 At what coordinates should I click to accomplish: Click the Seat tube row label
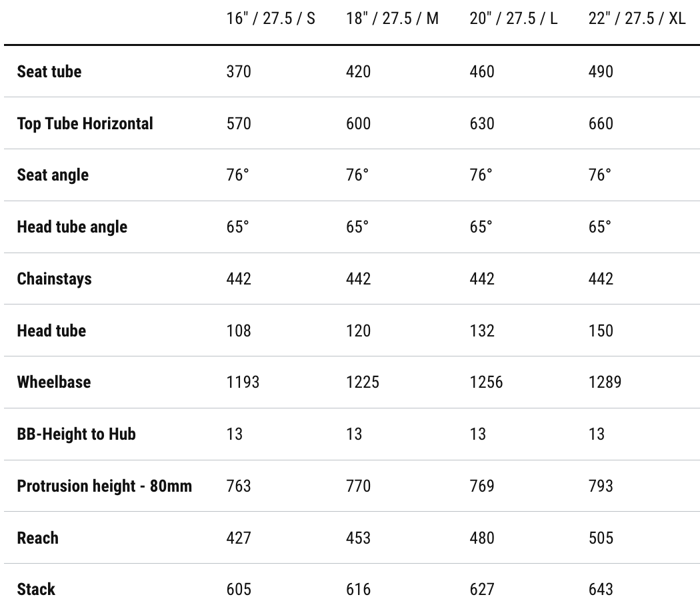coord(49,71)
